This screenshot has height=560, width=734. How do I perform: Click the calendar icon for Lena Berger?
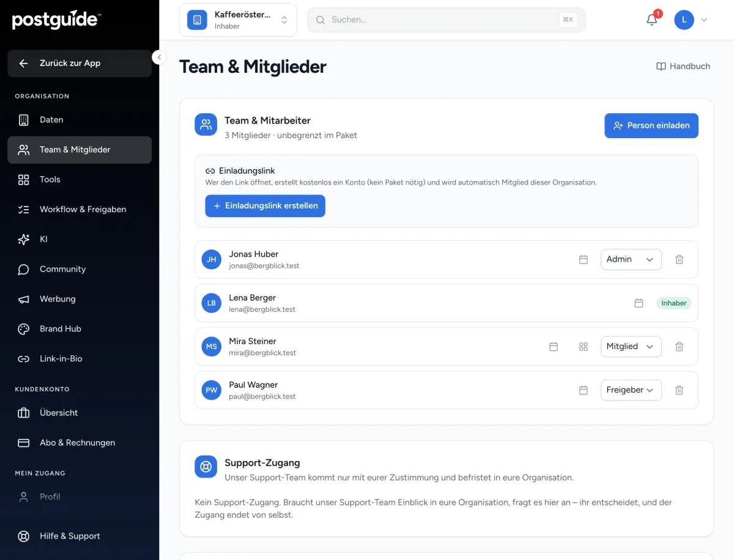tap(639, 303)
